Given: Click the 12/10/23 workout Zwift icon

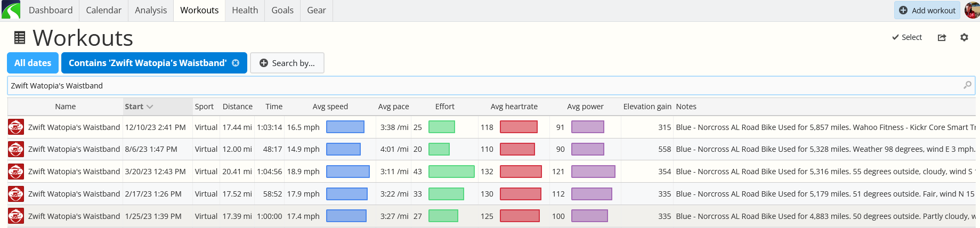Looking at the screenshot, I should pyautogui.click(x=16, y=127).
